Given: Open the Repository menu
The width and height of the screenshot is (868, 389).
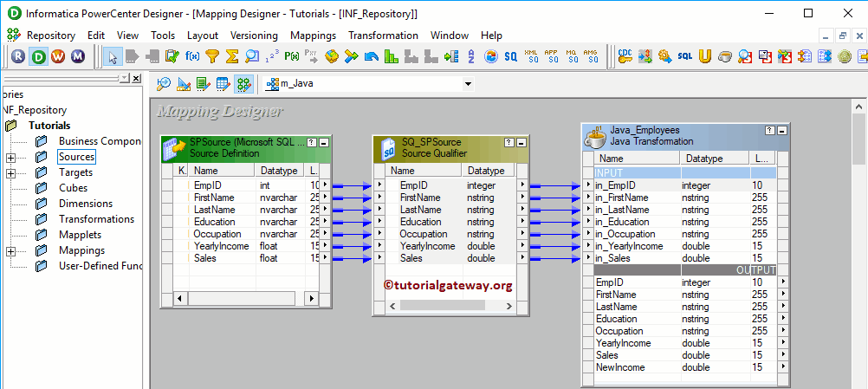Looking at the screenshot, I should click(51, 36).
